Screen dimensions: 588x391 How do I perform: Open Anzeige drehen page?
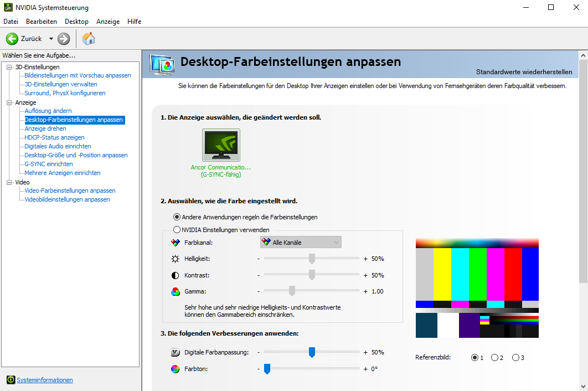45,128
